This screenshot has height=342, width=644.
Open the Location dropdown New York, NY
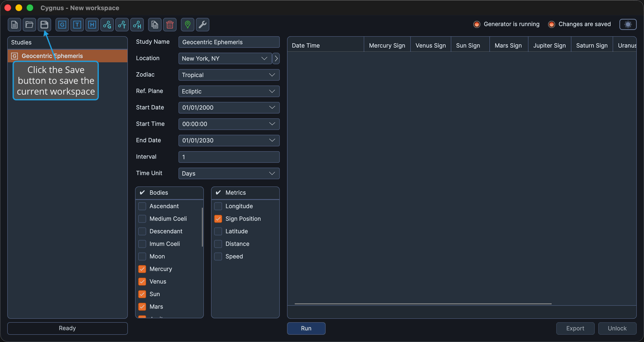[225, 58]
